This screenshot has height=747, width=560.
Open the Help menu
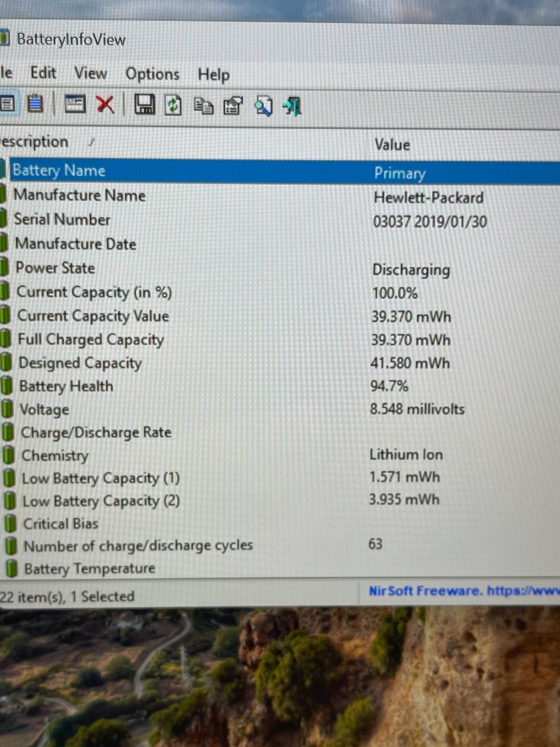pyautogui.click(x=213, y=75)
